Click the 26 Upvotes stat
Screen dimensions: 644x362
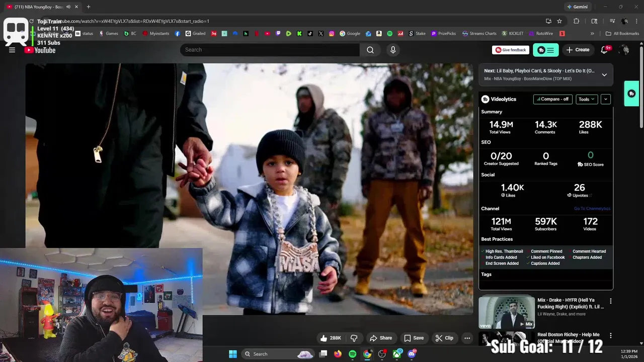579,191
